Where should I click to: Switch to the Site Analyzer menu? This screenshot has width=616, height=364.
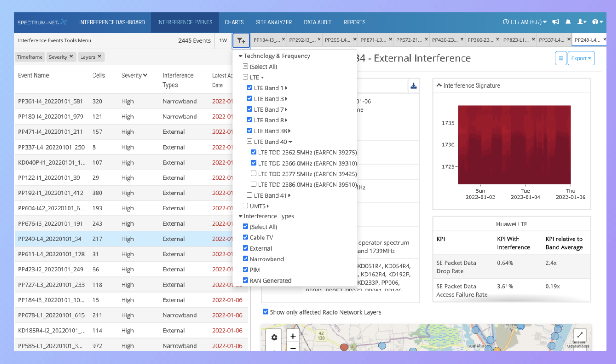click(274, 22)
